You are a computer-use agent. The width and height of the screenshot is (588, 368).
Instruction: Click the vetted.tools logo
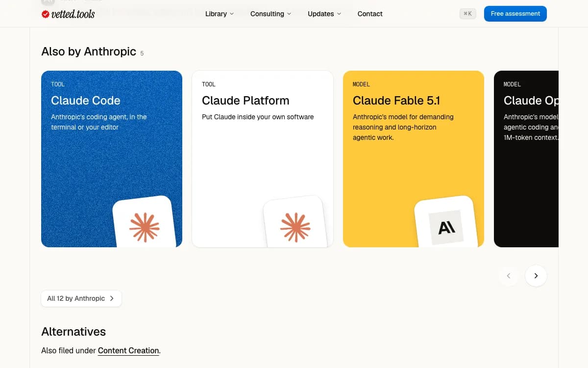[68, 14]
